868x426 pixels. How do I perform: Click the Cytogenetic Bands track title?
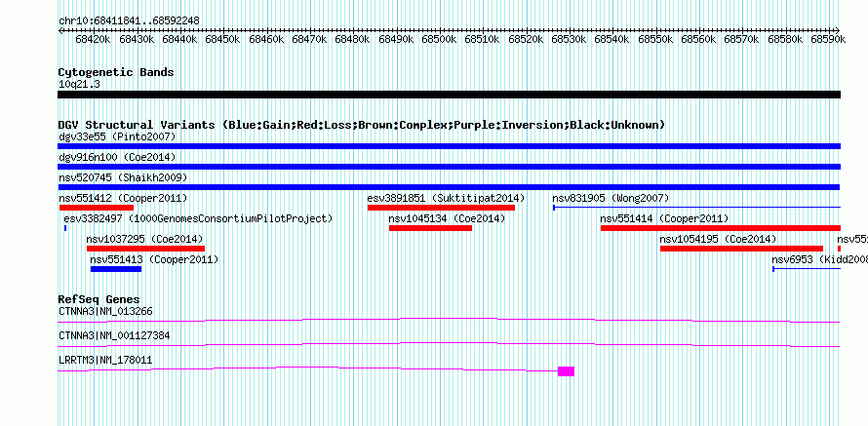point(116,72)
